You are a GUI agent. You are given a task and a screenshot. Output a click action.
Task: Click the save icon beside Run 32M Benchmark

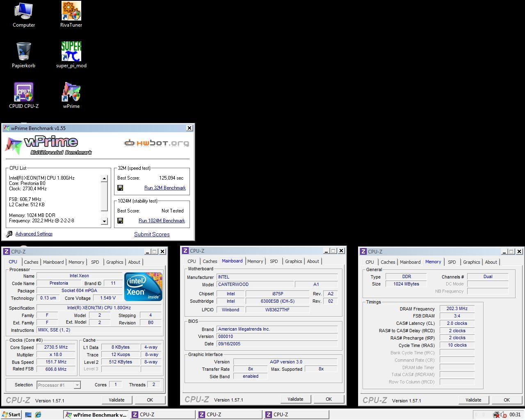120,188
